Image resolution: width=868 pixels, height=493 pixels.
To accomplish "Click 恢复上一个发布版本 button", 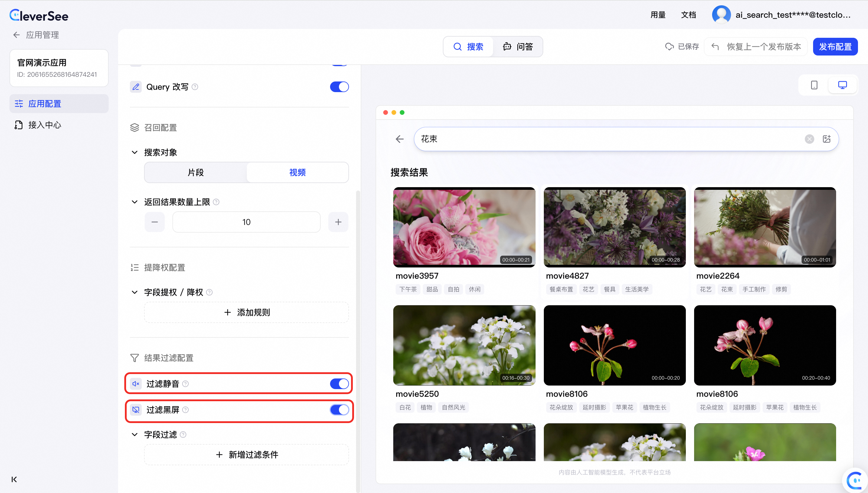I will [756, 47].
